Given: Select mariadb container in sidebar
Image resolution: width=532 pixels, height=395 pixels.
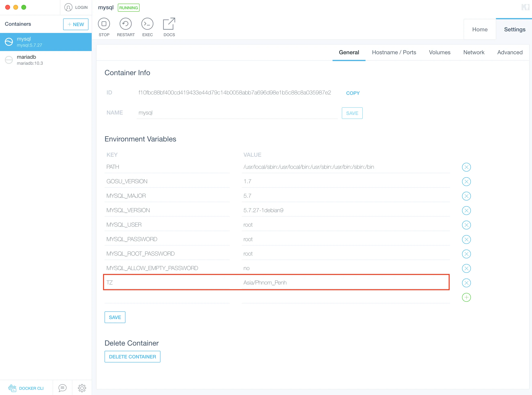Looking at the screenshot, I should point(45,60).
